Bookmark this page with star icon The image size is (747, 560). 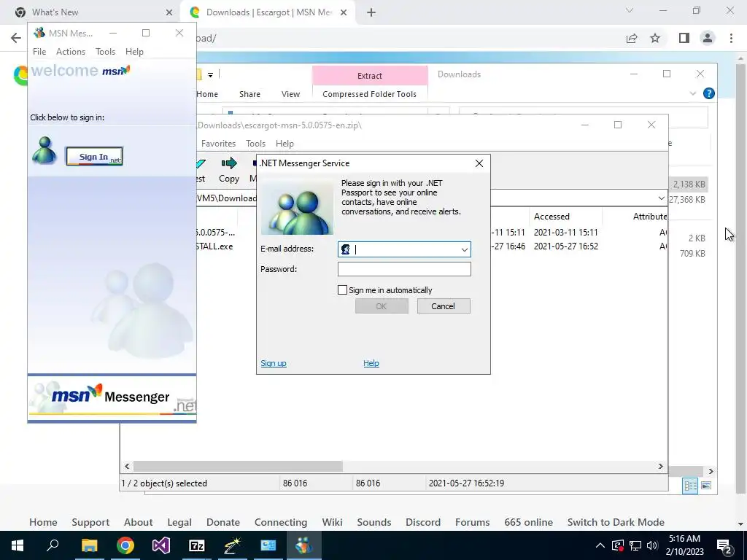(x=656, y=38)
